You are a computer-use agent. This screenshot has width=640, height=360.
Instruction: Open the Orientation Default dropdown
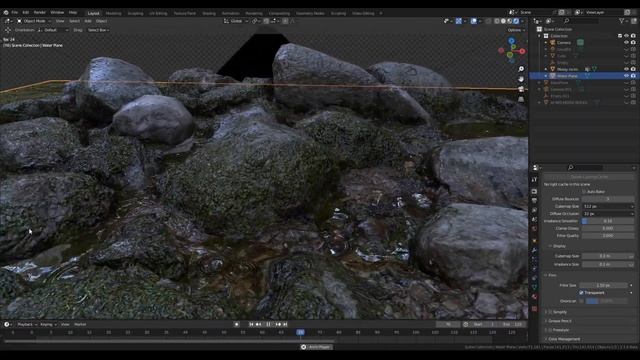coord(53,30)
